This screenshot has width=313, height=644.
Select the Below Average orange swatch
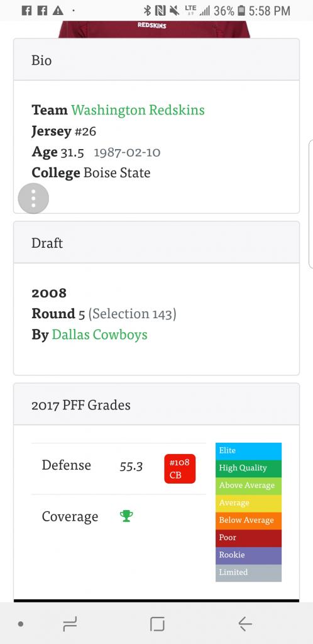pos(249,520)
